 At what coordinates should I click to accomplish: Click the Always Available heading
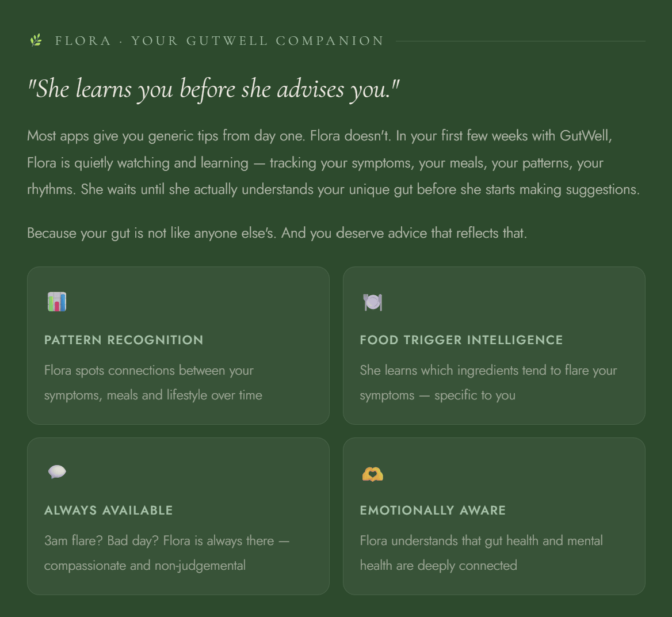click(109, 510)
